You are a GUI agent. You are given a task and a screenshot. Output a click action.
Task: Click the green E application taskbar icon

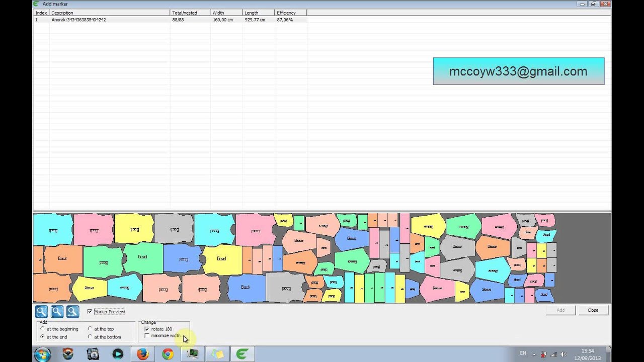point(242,354)
